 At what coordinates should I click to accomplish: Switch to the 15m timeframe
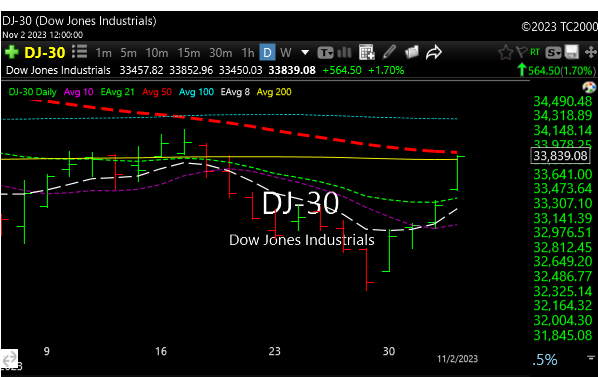[x=189, y=53]
